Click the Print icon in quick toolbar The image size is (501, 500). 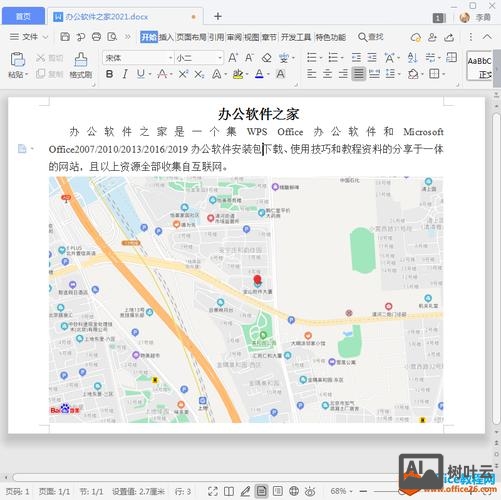pyautogui.click(x=96, y=36)
